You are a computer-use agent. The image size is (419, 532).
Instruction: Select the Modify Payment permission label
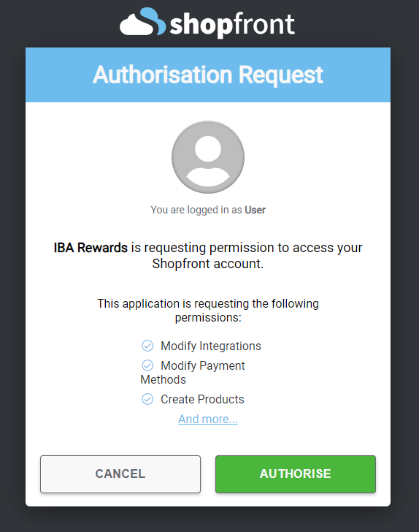[203, 365]
